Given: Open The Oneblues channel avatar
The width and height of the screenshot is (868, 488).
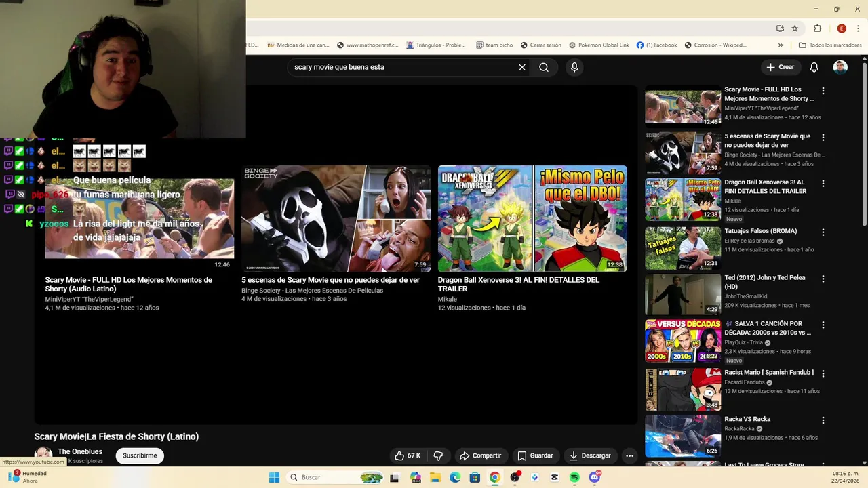Looking at the screenshot, I should point(43,455).
